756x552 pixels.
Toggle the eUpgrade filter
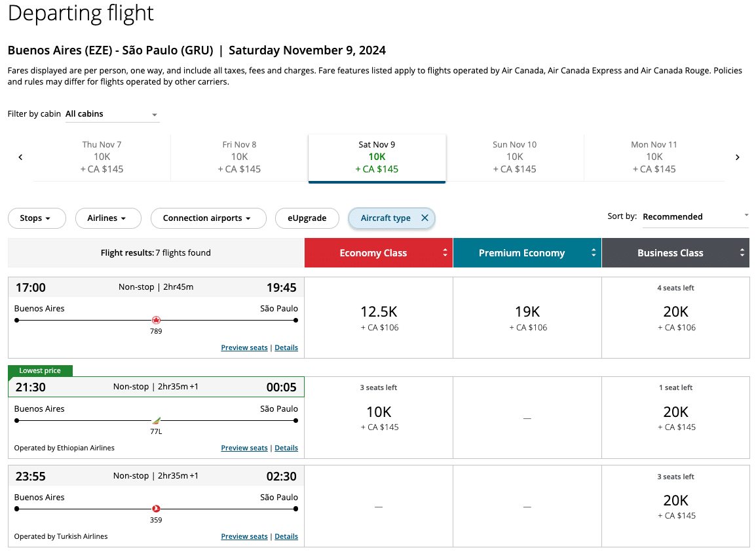pos(307,218)
